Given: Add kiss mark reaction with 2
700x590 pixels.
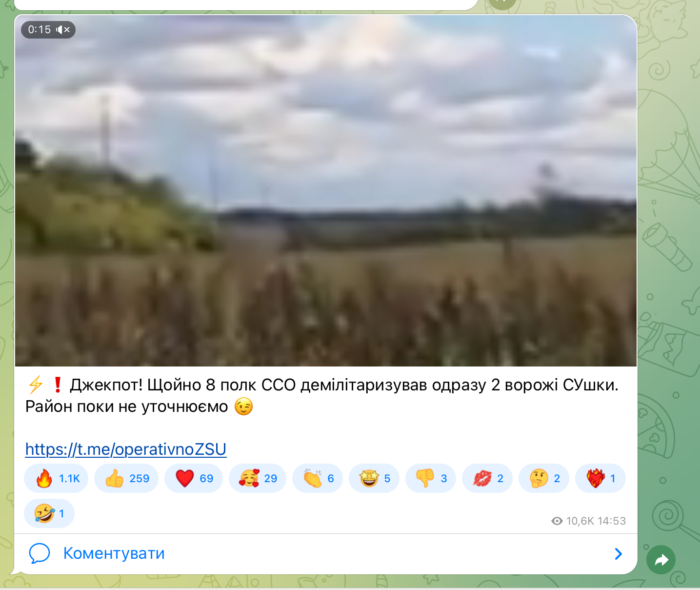Looking at the screenshot, I should coord(487,478).
